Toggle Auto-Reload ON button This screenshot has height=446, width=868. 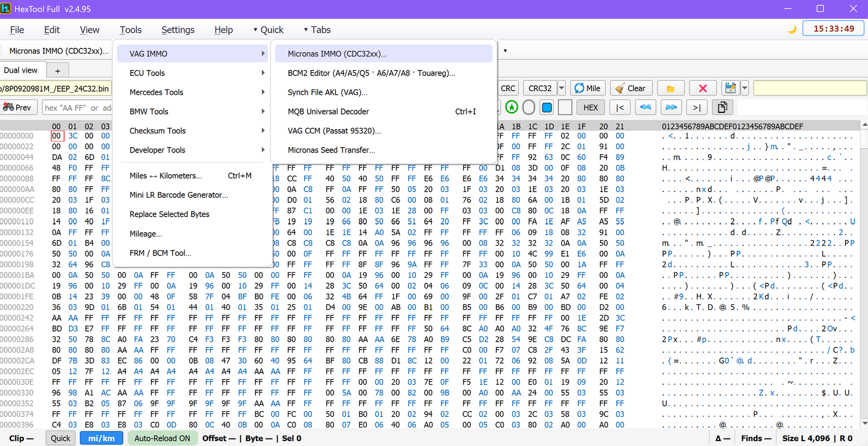(162, 438)
